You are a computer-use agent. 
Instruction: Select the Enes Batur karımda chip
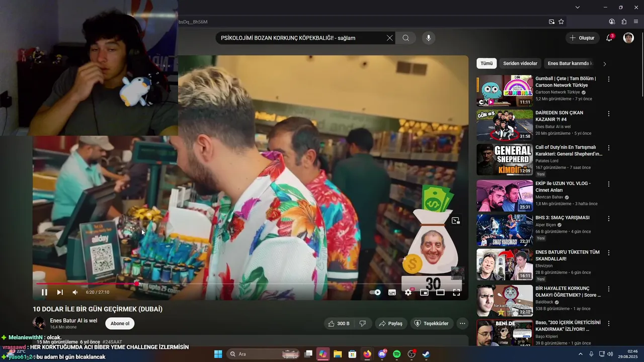pos(570,63)
